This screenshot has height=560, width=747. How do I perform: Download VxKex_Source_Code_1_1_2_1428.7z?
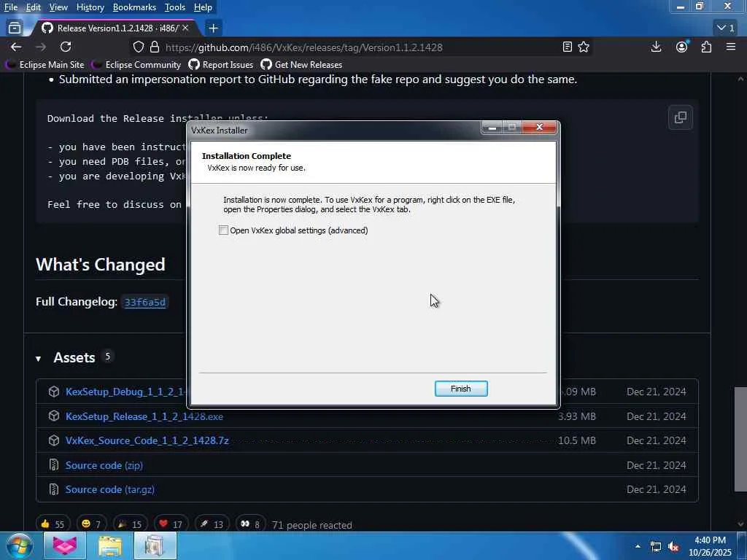[147, 440]
